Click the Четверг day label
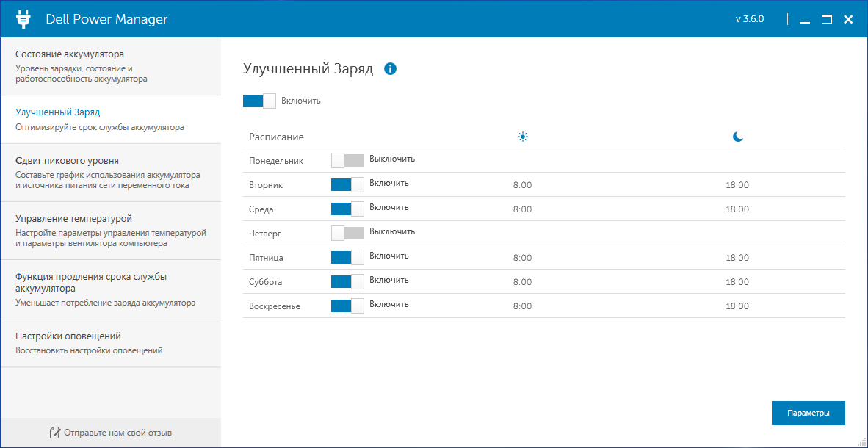This screenshot has width=868, height=448. pyautogui.click(x=265, y=234)
